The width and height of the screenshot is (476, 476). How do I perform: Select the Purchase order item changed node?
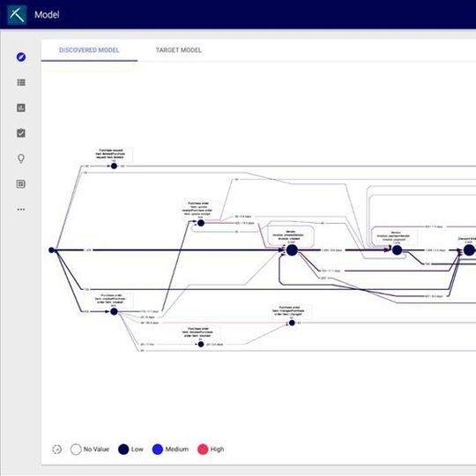(x=292, y=323)
